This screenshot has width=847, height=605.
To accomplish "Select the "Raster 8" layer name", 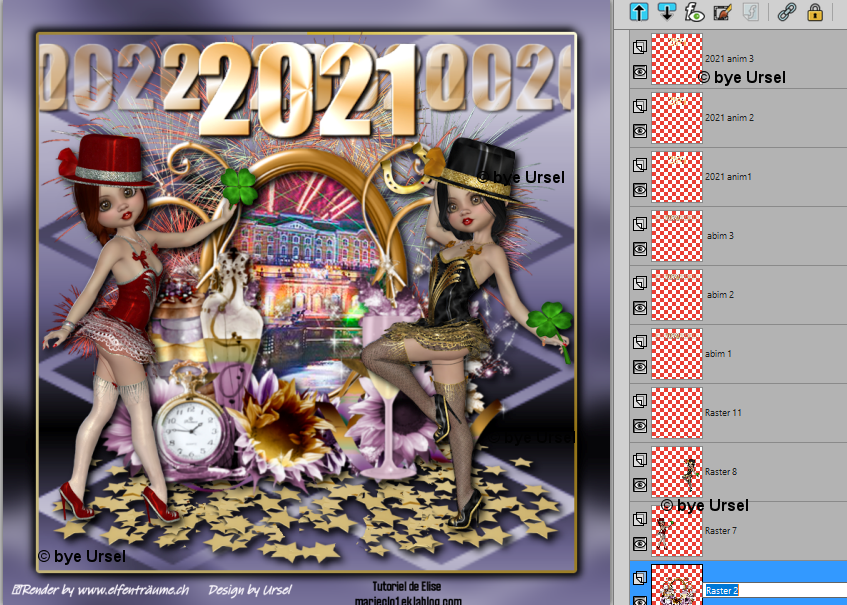I will [721, 472].
